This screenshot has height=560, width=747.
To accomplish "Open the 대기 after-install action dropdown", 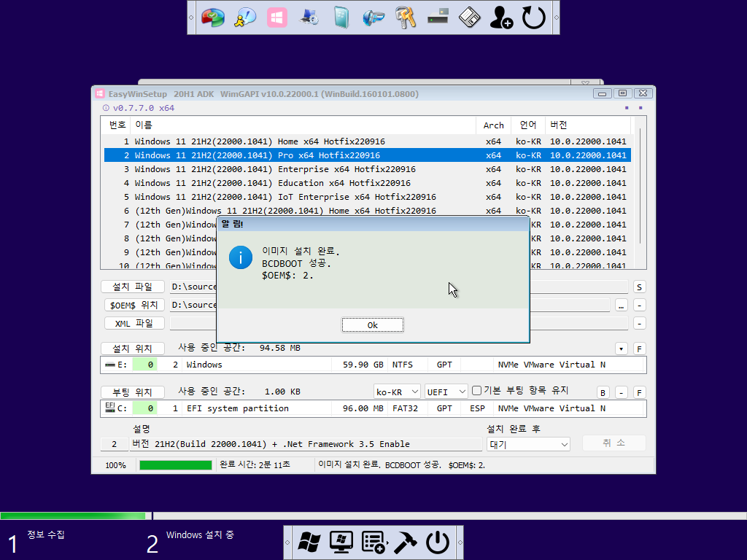I will (x=528, y=444).
